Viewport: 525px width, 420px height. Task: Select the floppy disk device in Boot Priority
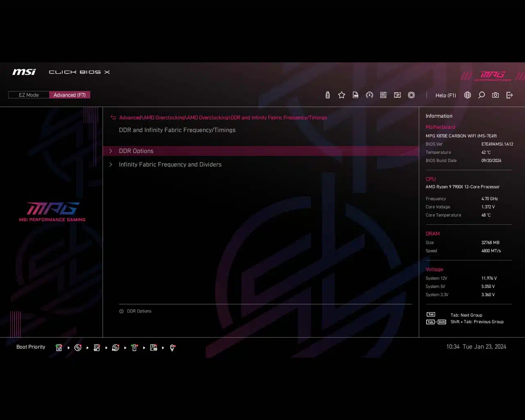point(153,347)
